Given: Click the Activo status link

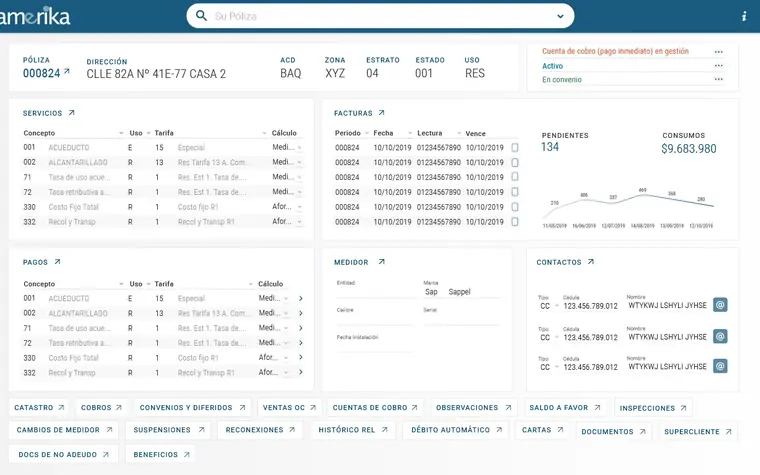Looking at the screenshot, I should coord(553,66).
